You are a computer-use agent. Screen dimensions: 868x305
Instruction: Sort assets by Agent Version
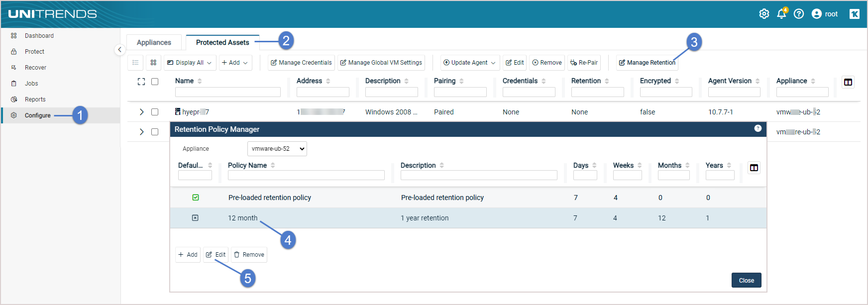(758, 81)
